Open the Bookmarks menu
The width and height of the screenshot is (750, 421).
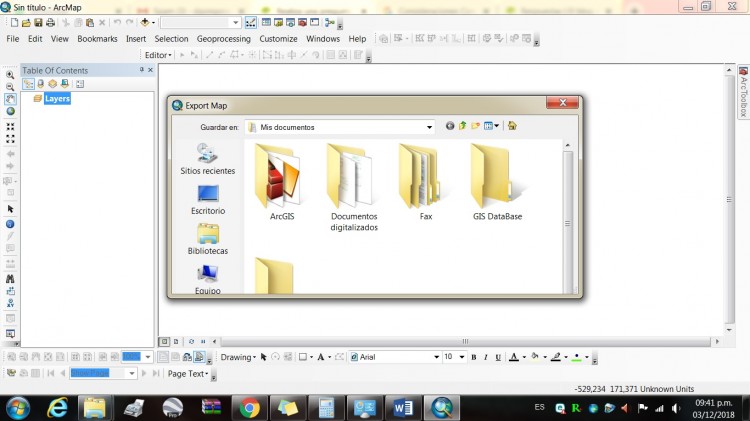pos(97,39)
